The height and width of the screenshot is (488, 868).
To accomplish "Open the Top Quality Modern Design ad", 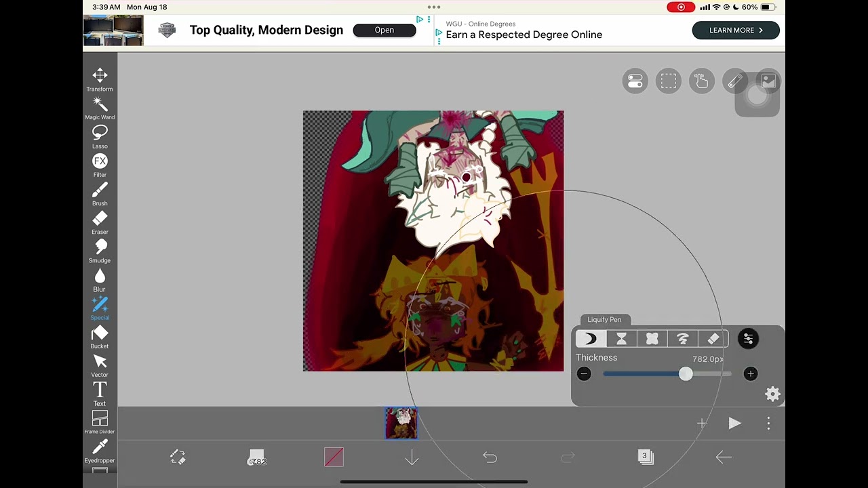I will point(384,30).
